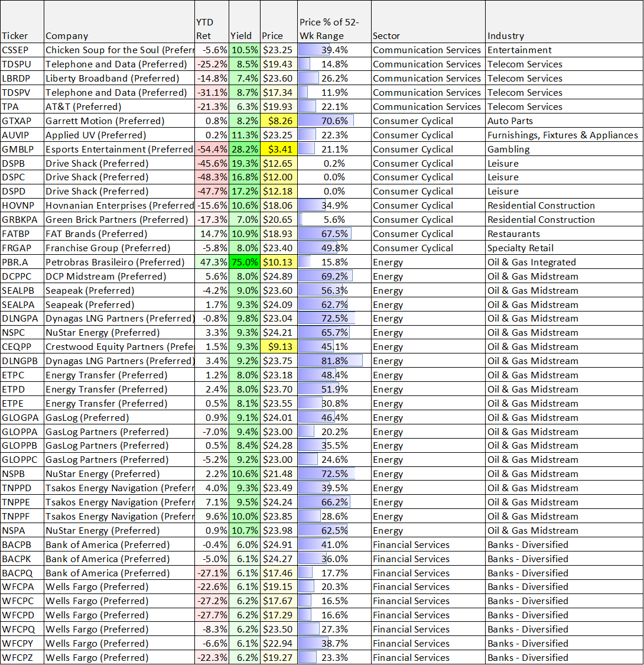Click ticker WFCPQ
The image size is (644, 665).
coord(22,630)
